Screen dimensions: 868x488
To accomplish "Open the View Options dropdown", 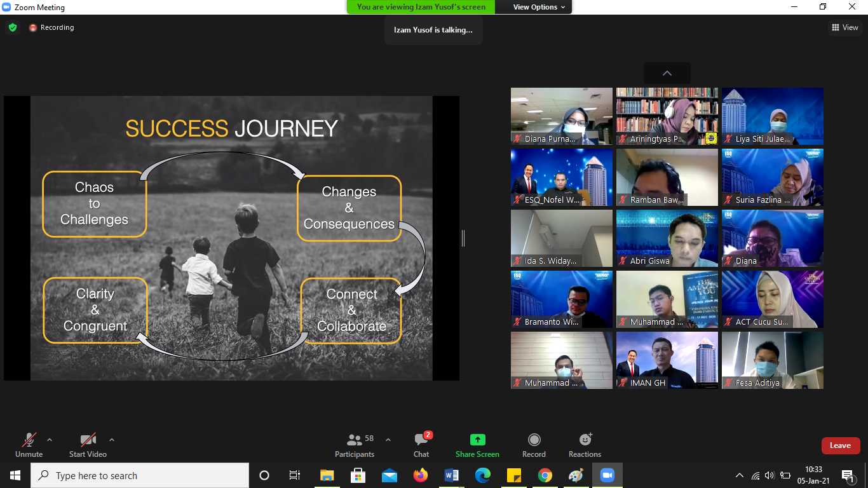I will pos(534,7).
